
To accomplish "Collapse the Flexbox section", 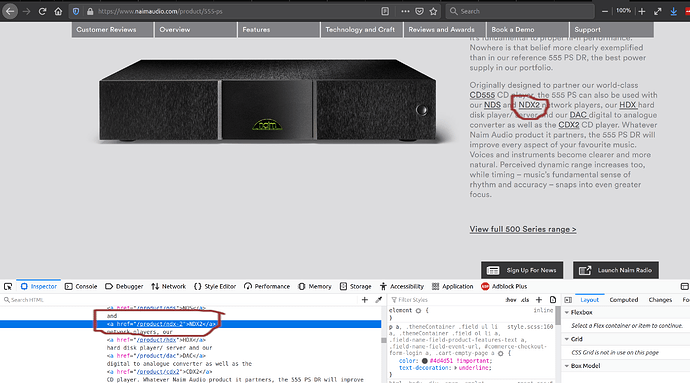I will (567, 313).
